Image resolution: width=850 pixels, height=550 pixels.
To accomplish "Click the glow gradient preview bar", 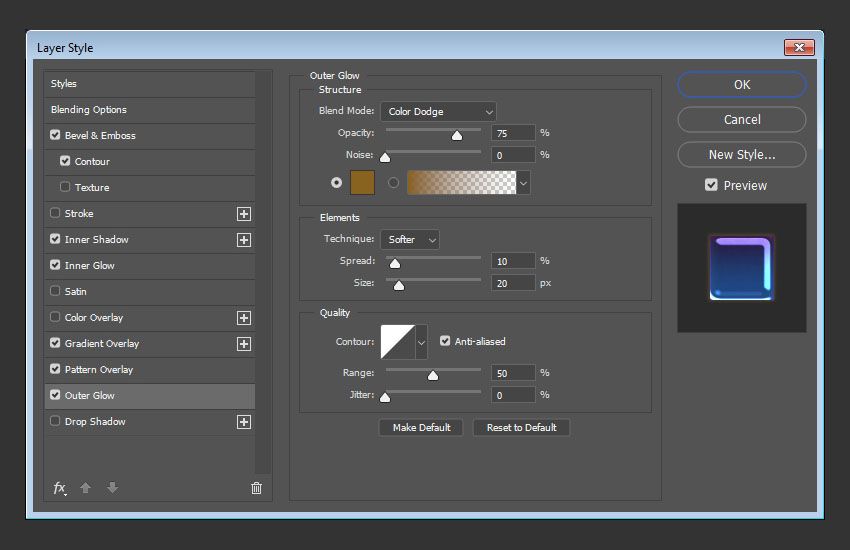I will point(462,183).
